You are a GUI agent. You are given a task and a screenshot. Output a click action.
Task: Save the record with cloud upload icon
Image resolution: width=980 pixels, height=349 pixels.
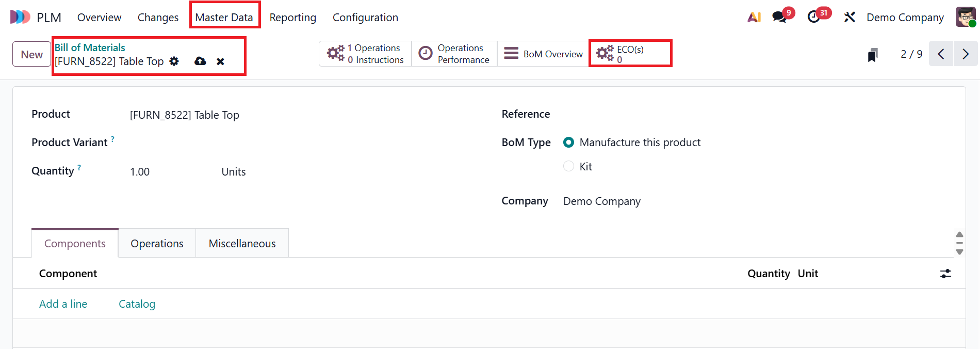[200, 61]
